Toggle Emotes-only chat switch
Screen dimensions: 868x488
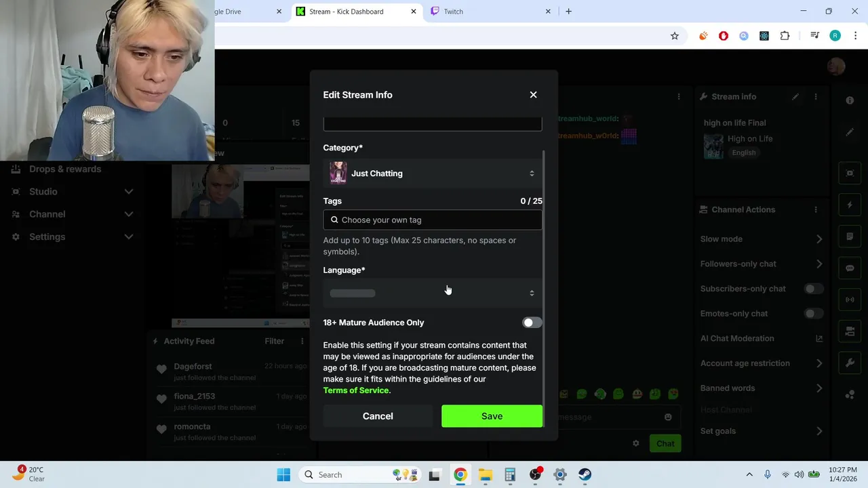tap(813, 314)
